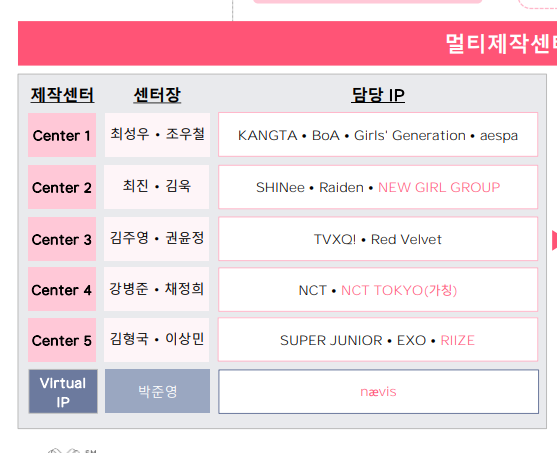Click the Center 4 label cell

62,289
